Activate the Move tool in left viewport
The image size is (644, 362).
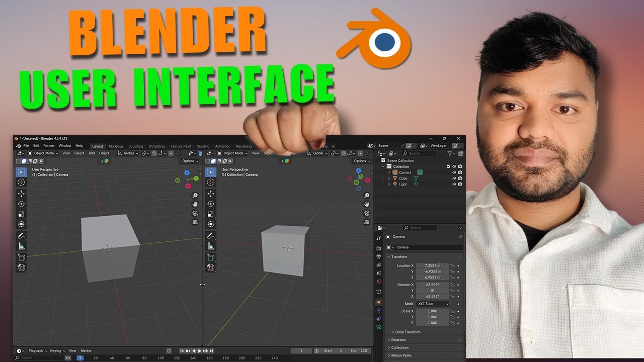point(21,194)
